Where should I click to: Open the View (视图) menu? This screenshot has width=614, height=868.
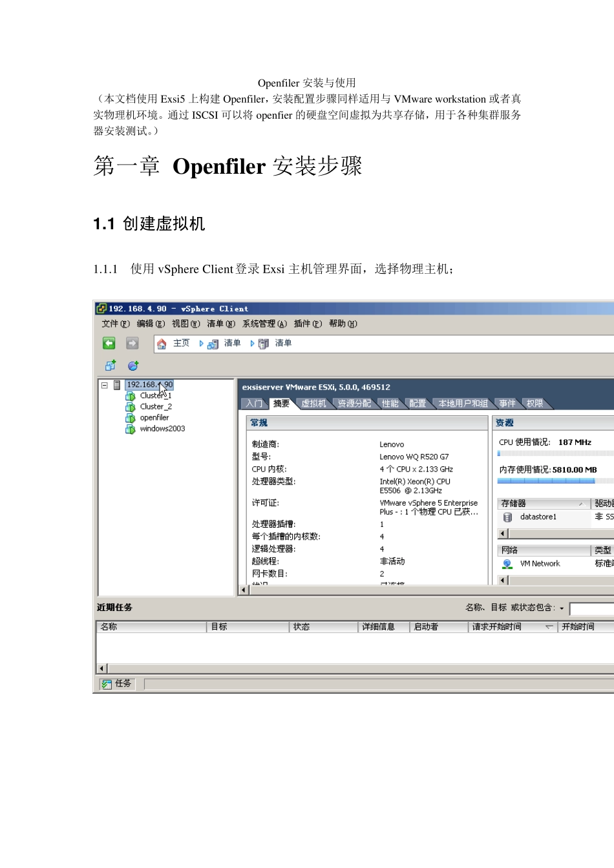[186, 324]
